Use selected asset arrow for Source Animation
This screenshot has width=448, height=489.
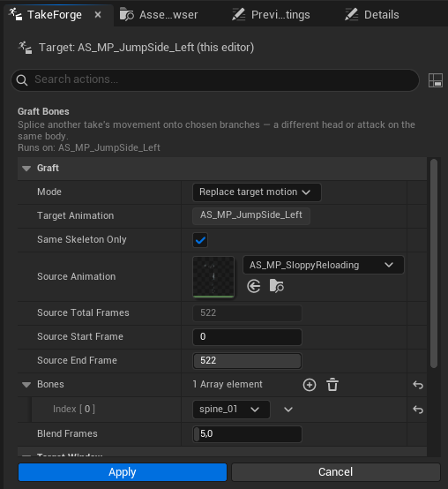(x=254, y=286)
